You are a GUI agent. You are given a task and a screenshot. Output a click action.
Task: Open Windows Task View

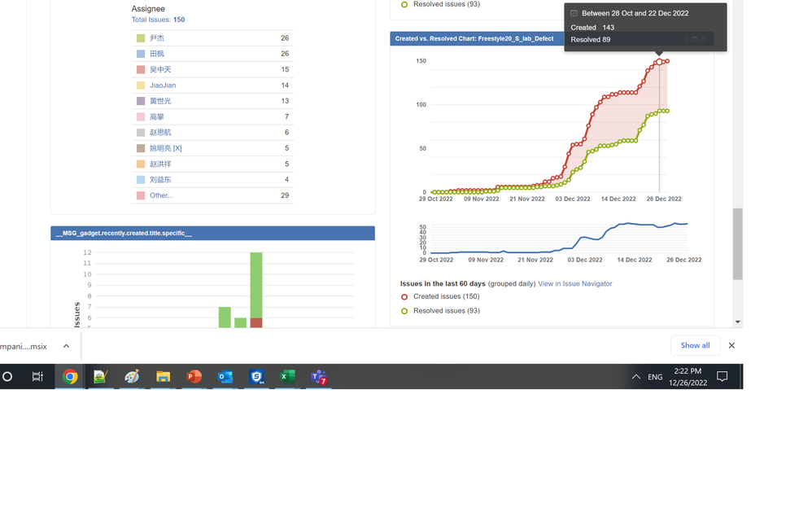37,377
